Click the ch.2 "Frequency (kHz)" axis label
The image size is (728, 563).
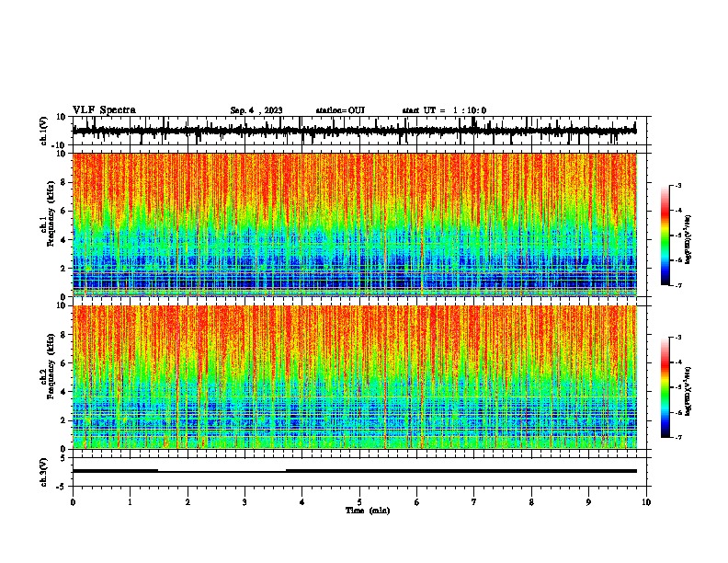[51, 366]
